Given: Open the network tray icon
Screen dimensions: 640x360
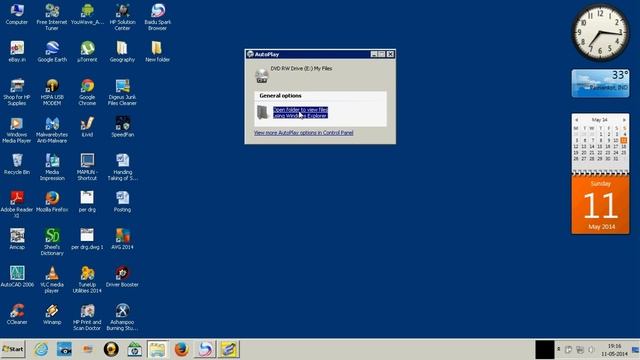Looking at the screenshot, I should click(x=580, y=350).
